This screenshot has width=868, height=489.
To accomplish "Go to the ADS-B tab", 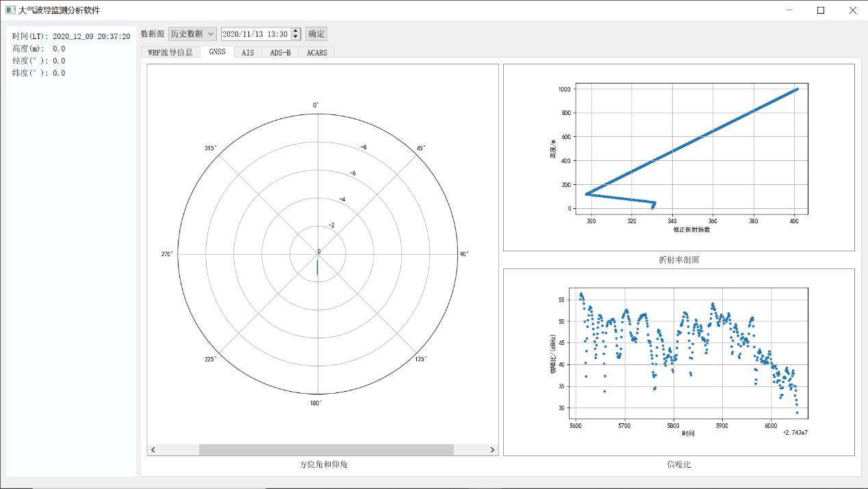I will tap(280, 52).
